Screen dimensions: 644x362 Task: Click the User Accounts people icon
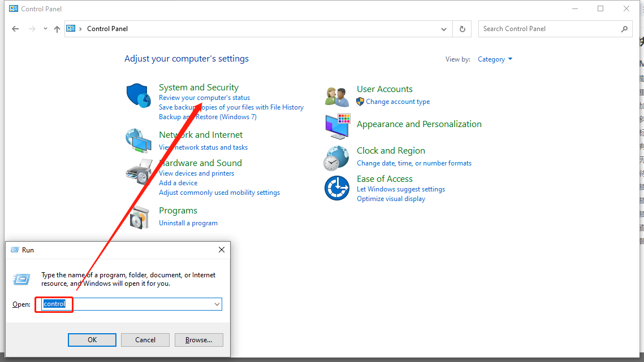336,95
